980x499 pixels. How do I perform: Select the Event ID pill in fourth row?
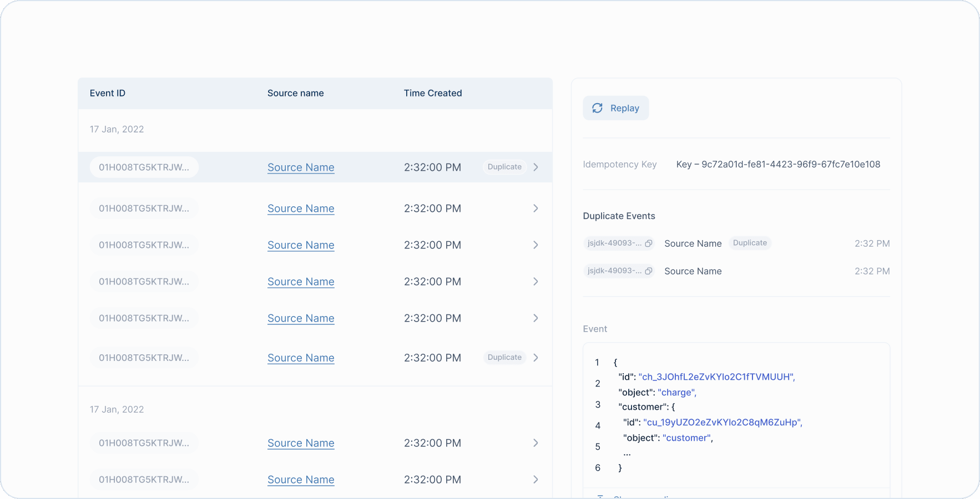(x=144, y=282)
